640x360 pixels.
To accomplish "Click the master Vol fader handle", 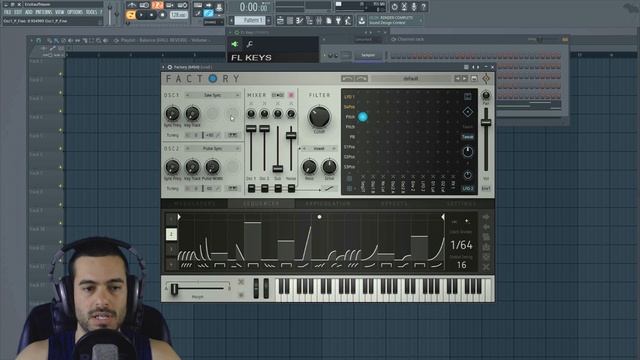I will 486,122.
